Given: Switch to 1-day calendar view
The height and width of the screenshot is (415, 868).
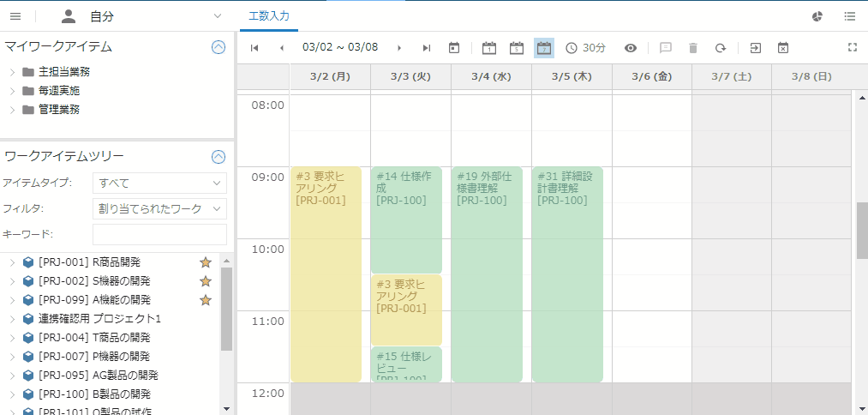Looking at the screenshot, I should click(488, 48).
